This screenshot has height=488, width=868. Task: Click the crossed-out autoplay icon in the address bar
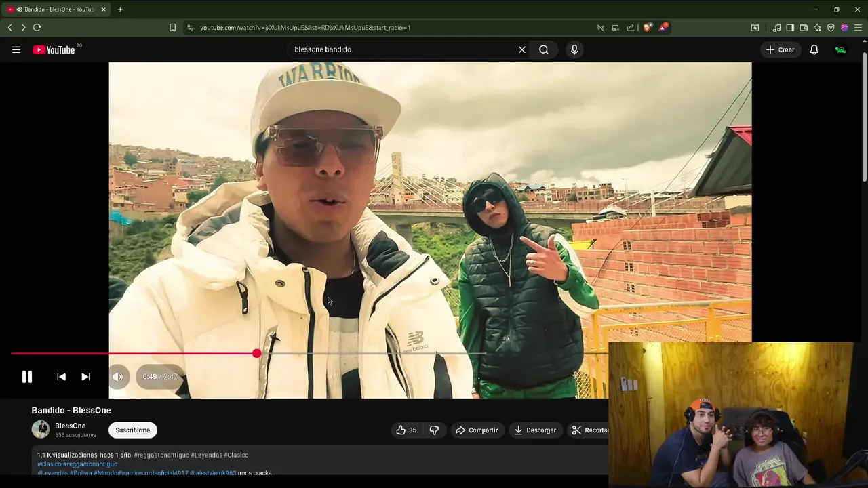[x=601, y=28]
